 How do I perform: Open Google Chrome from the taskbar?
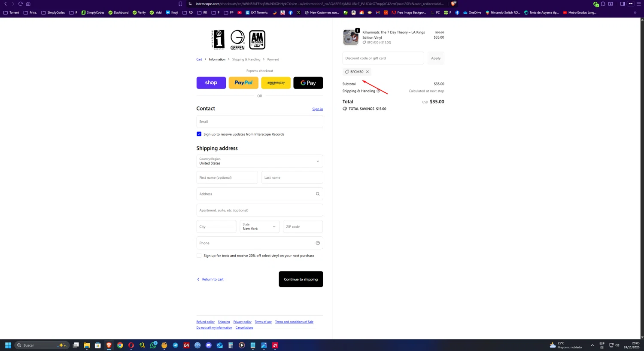tap(120, 345)
